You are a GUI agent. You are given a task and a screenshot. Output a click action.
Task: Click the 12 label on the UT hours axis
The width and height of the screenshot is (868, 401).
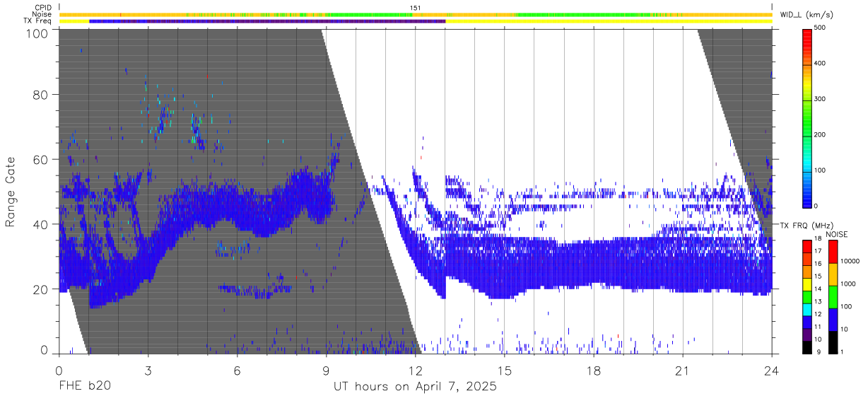point(416,371)
